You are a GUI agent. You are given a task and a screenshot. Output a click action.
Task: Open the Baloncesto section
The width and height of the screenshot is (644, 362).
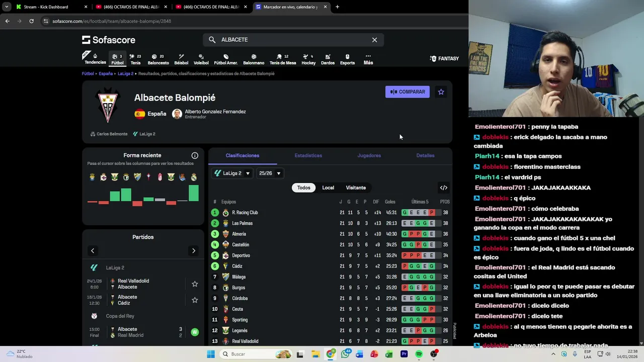pyautogui.click(x=158, y=59)
